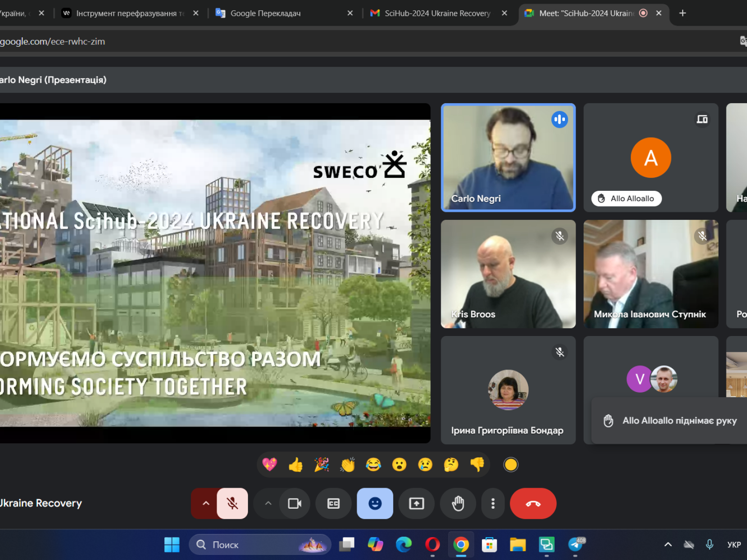Image resolution: width=747 pixels, height=560 pixels.
Task: Raise your hand in the meeting
Action: [x=458, y=504]
